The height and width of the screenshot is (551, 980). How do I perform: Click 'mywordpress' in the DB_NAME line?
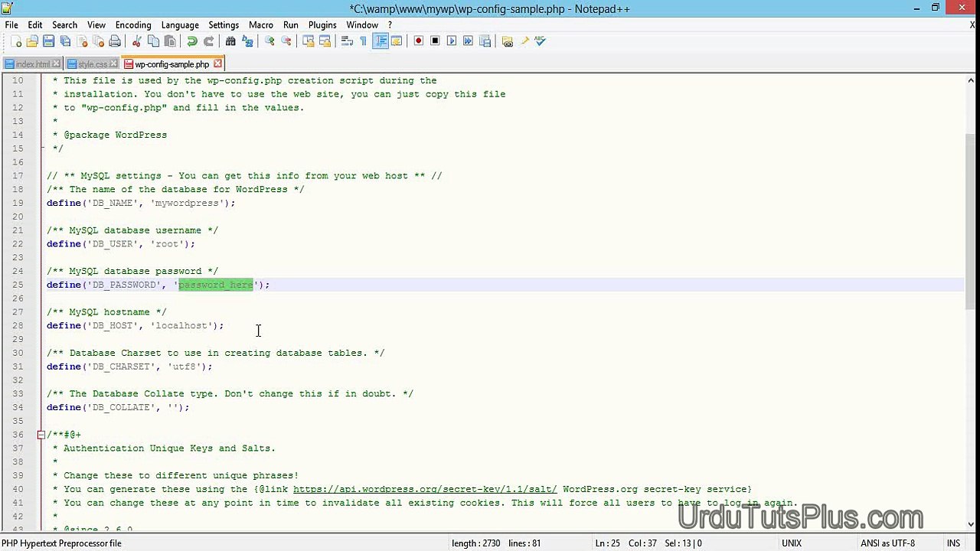pyautogui.click(x=188, y=203)
